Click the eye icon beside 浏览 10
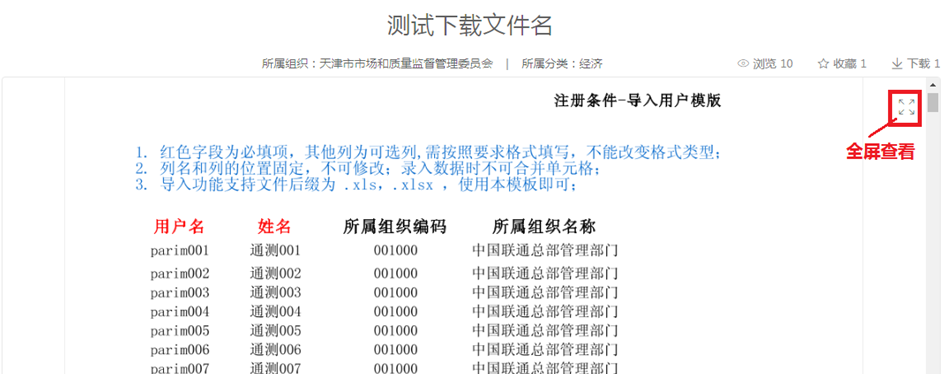 [743, 64]
